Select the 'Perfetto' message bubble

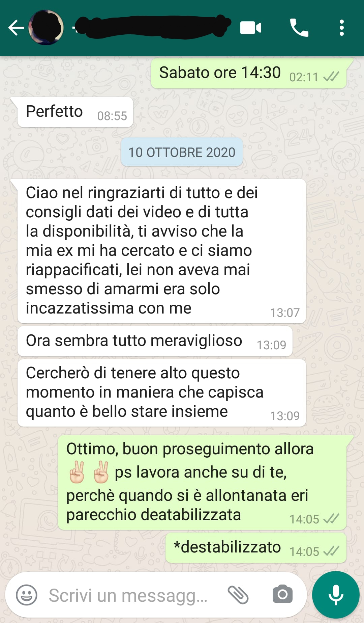coord(75,112)
